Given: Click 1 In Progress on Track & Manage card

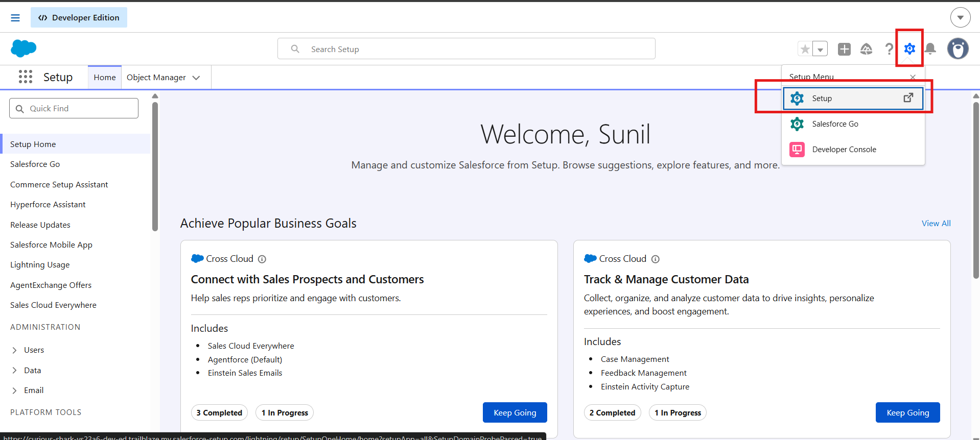Looking at the screenshot, I should click(x=678, y=412).
